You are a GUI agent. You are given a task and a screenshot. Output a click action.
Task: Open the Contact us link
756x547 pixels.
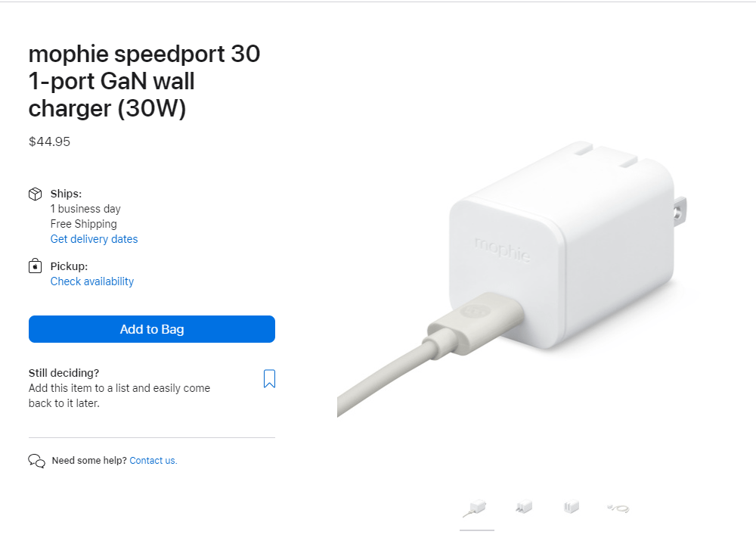tap(153, 461)
